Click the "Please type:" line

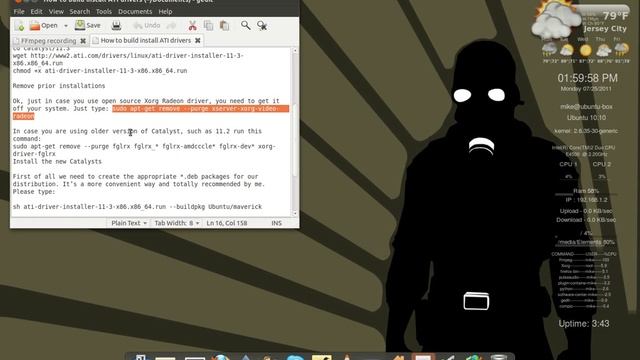(x=34, y=191)
